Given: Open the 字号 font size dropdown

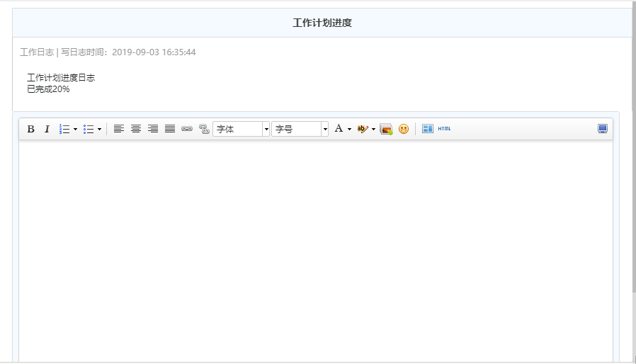Looking at the screenshot, I should point(300,129).
